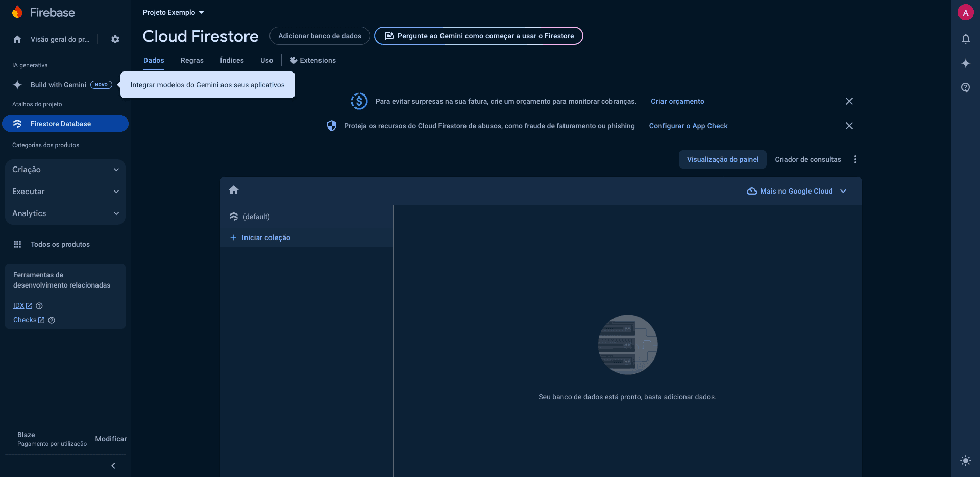Dismiss the budget billing banner
Screen dimensions: 980x477
(x=849, y=101)
